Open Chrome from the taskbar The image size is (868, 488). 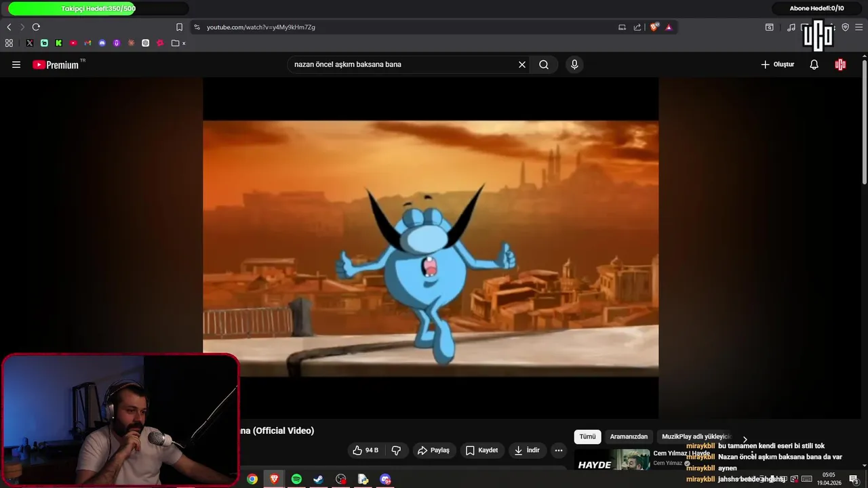point(252,479)
